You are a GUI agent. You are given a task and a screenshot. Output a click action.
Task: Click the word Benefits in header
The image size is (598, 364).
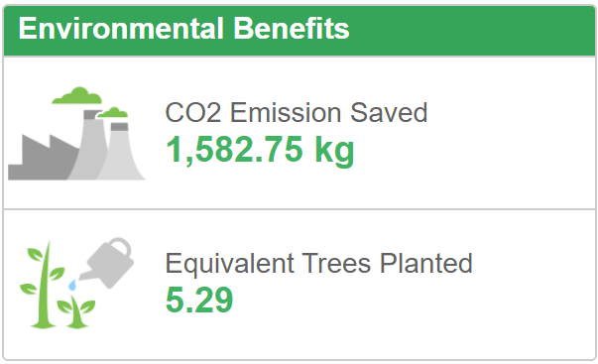(x=292, y=29)
